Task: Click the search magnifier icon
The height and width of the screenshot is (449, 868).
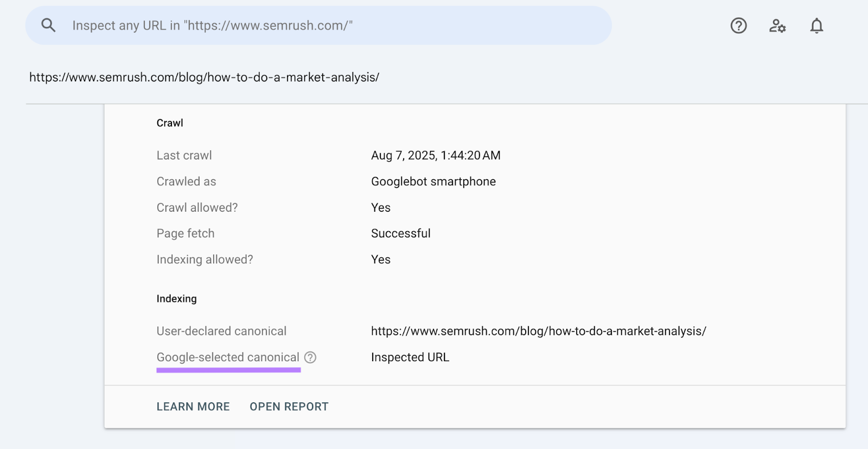Action: [48, 26]
